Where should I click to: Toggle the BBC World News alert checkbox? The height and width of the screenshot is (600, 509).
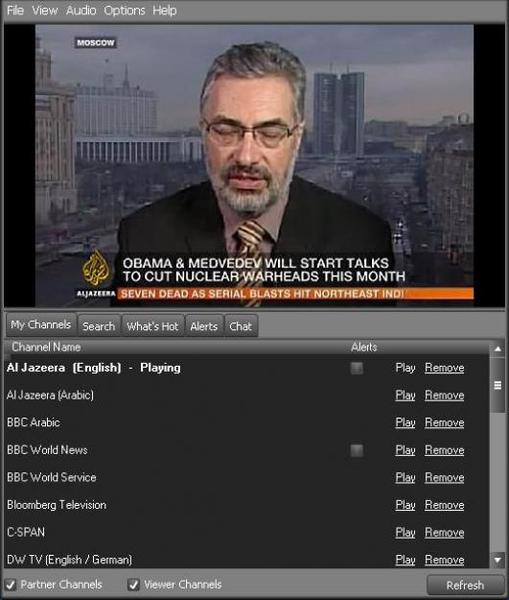pos(357,450)
